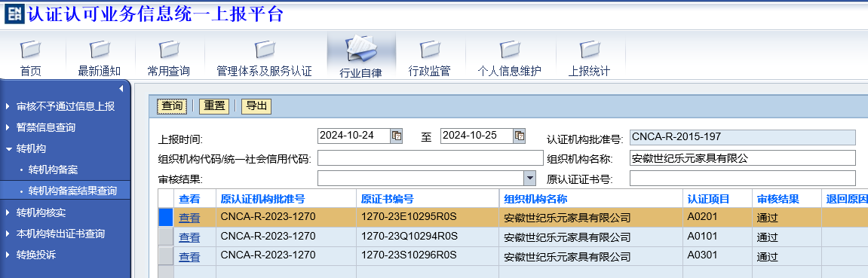Open the 审核结果 dropdown arrow

pyautogui.click(x=530, y=178)
